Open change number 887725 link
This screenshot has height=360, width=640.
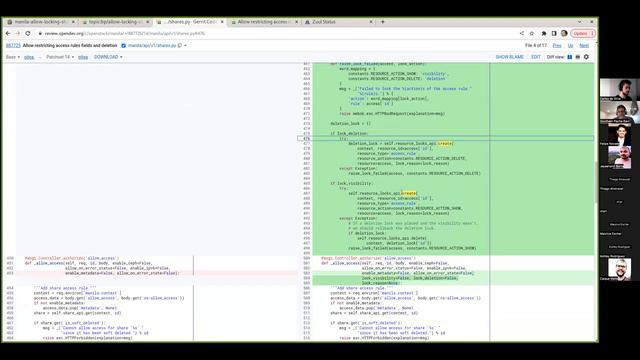coord(13,46)
